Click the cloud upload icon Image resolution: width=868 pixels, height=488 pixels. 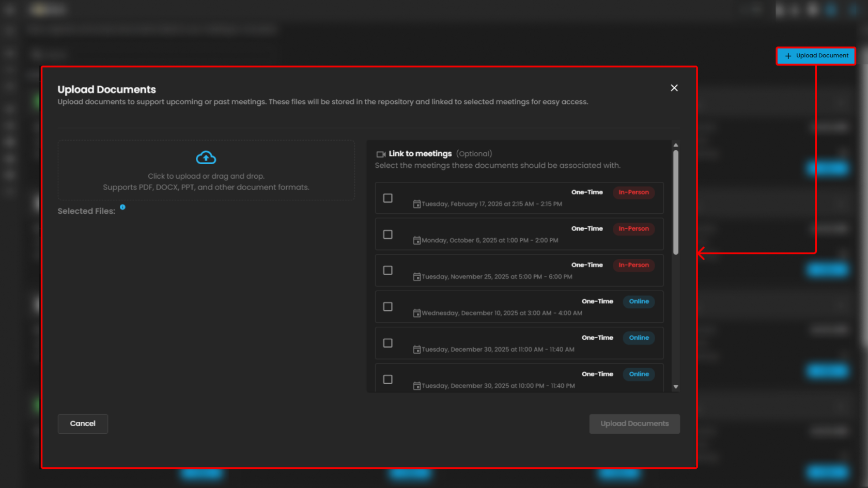(206, 158)
